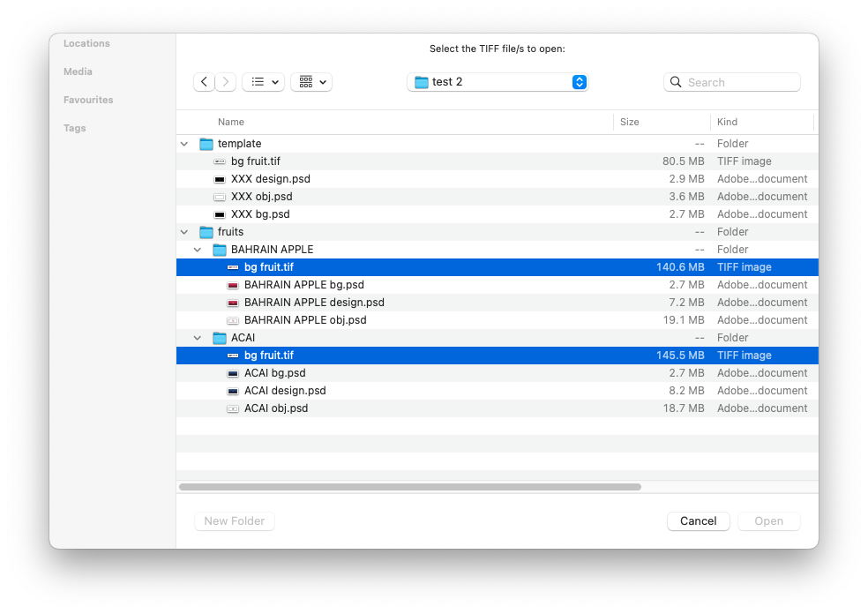
Task: Click the ACAI obj.psd document icon
Action: 233,408
